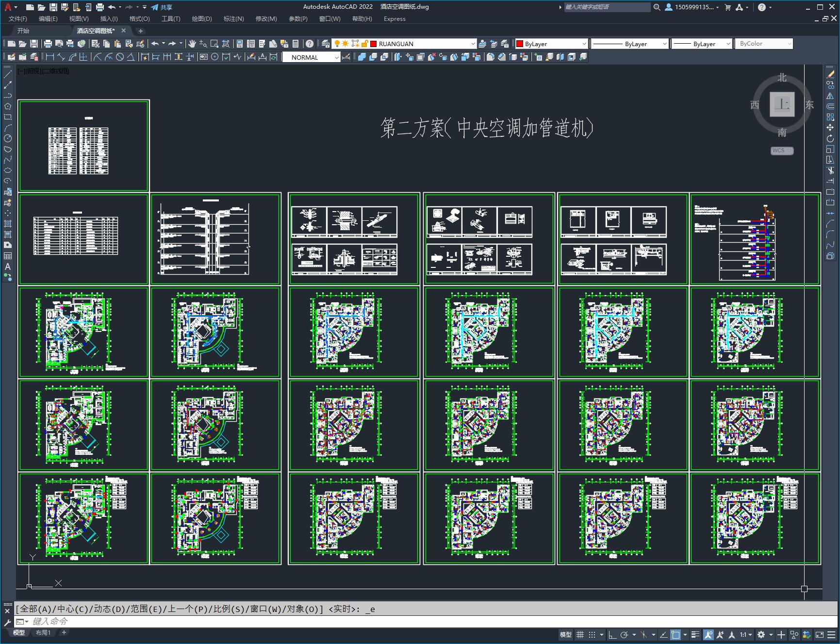Open the Plot print icon in toolbar
The width and height of the screenshot is (840, 644).
(x=48, y=44)
